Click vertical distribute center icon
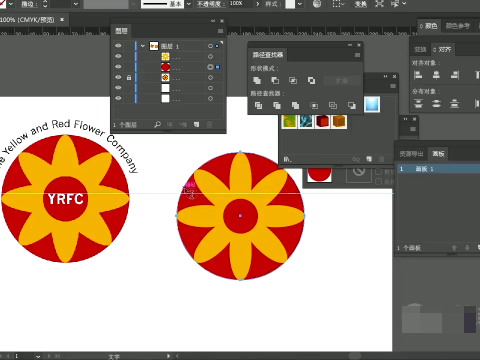 (x=436, y=104)
